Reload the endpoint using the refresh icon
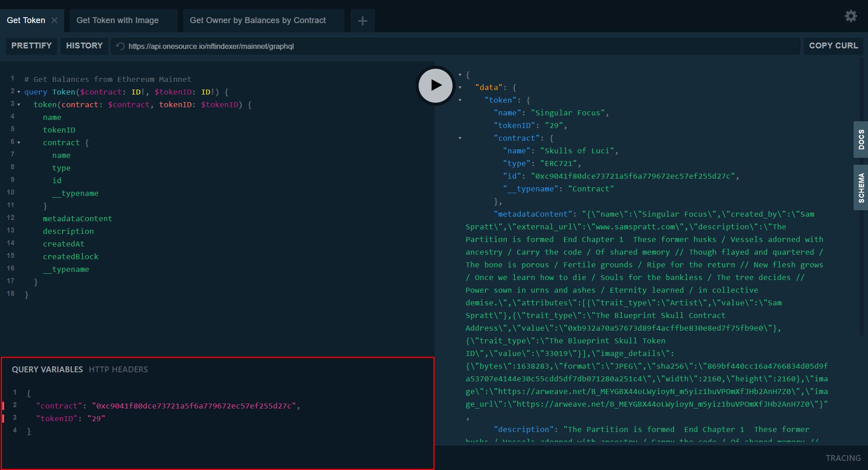This screenshot has width=868, height=470. pyautogui.click(x=120, y=46)
